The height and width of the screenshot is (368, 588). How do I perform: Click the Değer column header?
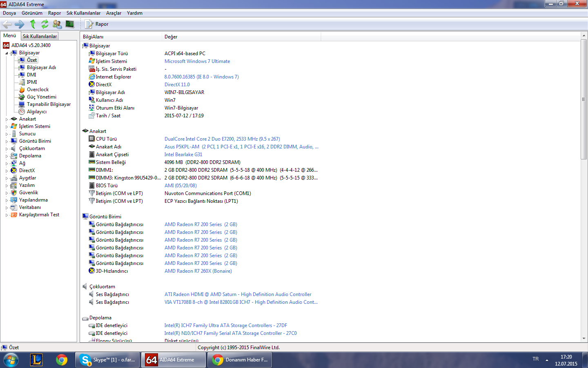point(241,37)
